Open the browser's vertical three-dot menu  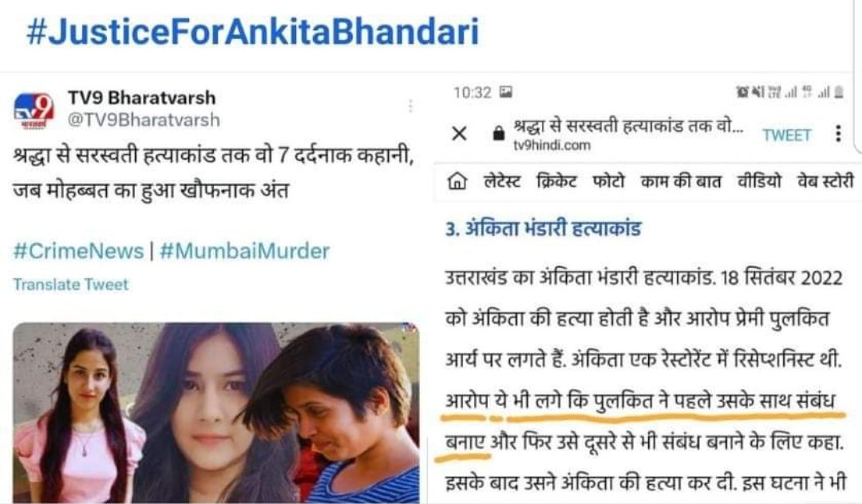click(x=838, y=133)
